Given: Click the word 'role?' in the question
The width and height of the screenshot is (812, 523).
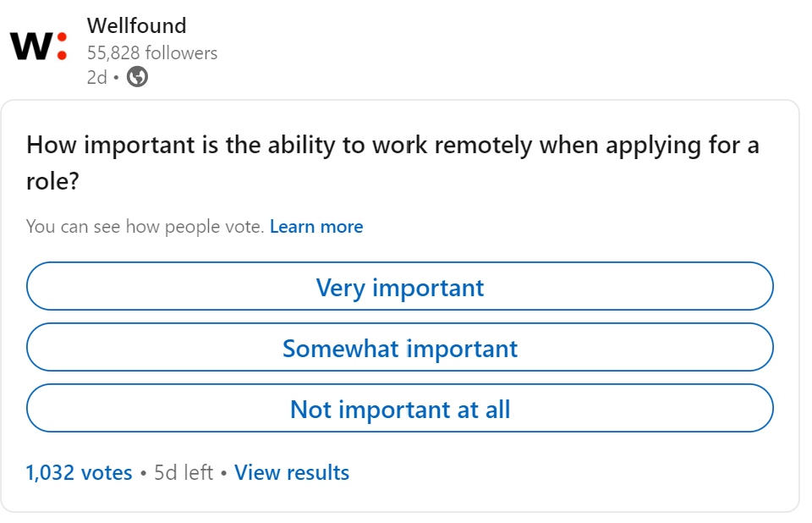Looking at the screenshot, I should [x=52, y=181].
